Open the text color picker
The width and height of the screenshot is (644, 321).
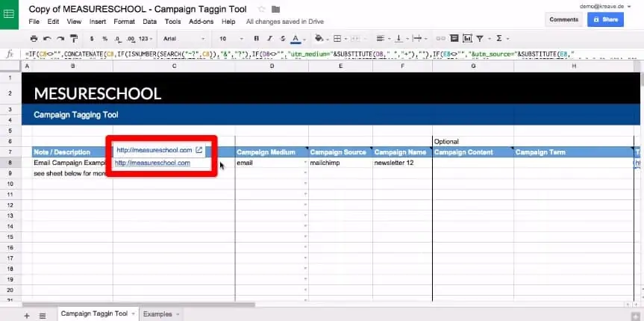click(296, 39)
